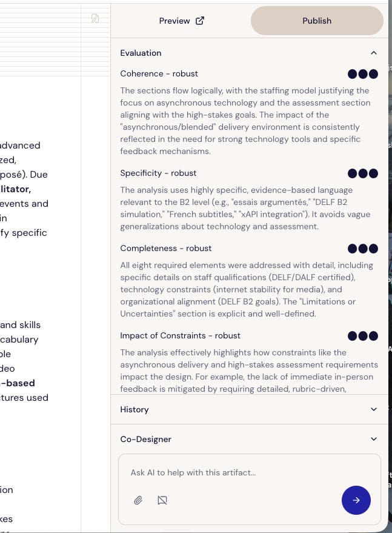Click the Publish button

[317, 21]
